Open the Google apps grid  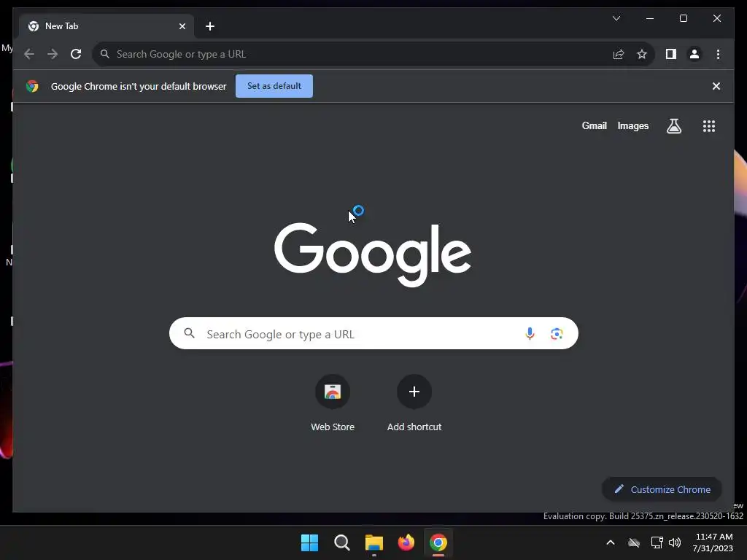(709, 126)
